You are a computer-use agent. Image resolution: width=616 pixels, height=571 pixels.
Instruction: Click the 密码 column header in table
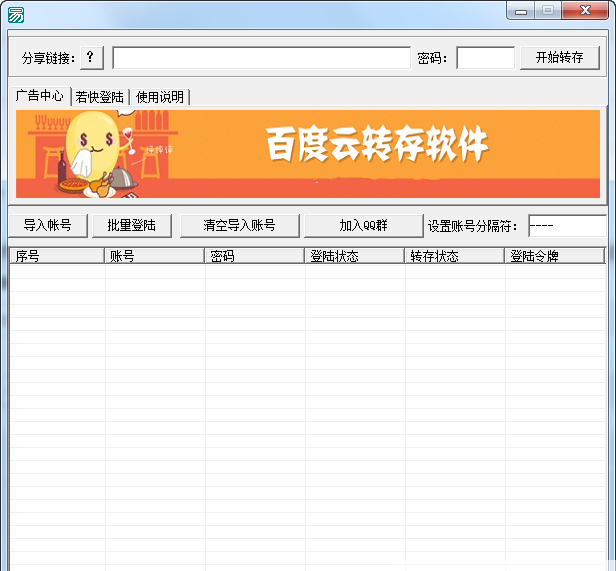pyautogui.click(x=255, y=256)
